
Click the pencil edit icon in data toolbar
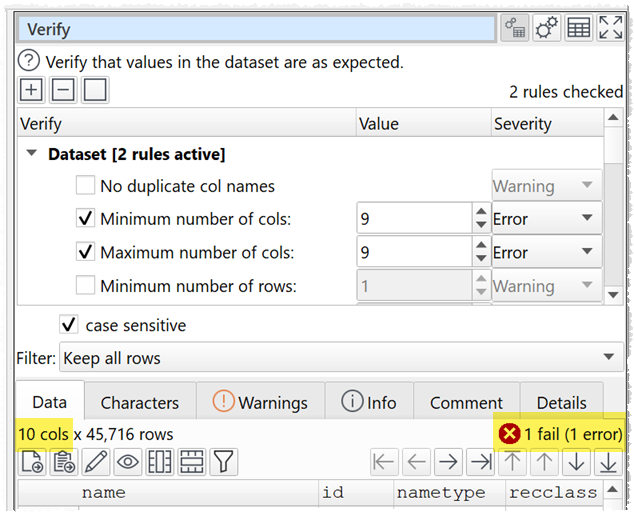[x=96, y=462]
